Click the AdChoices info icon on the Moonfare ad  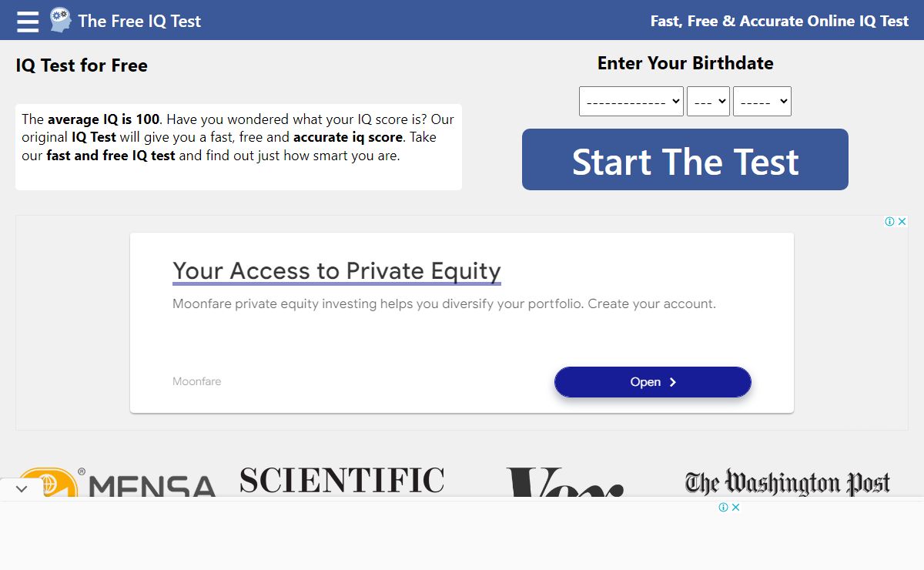[x=889, y=222]
